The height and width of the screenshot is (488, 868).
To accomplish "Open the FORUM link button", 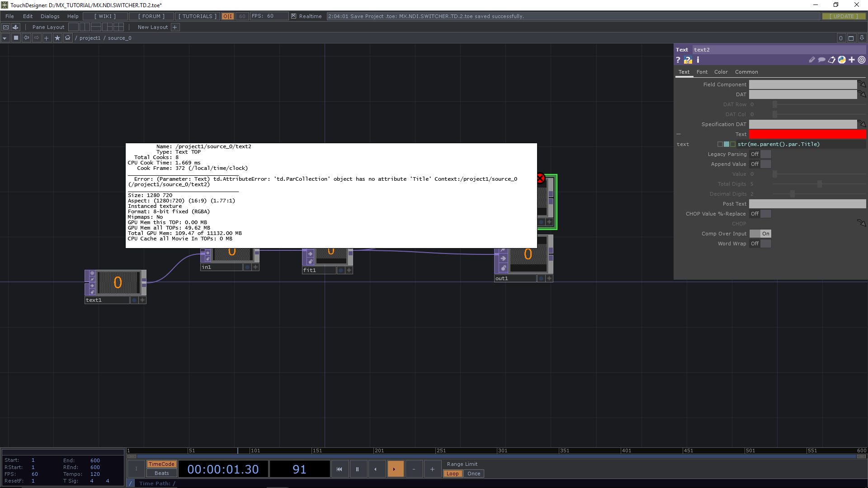I will coord(151,16).
